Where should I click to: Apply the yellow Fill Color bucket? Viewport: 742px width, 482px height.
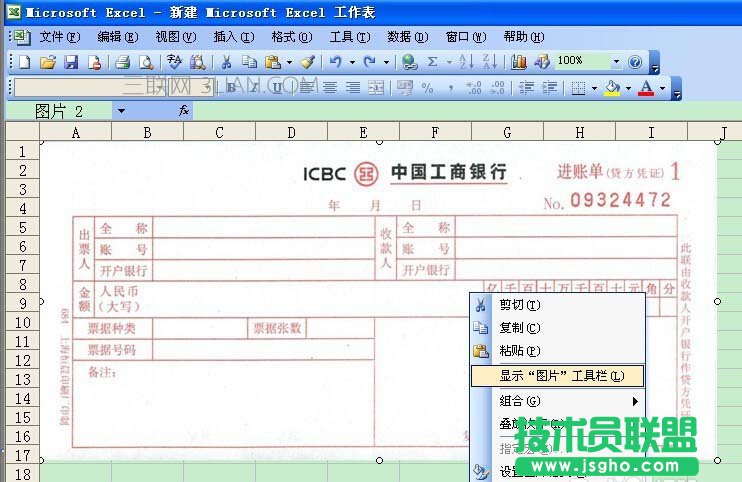pyautogui.click(x=613, y=88)
